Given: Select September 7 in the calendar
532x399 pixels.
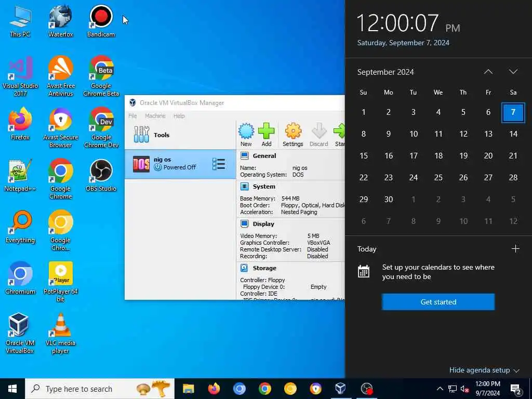Looking at the screenshot, I should [x=513, y=112].
